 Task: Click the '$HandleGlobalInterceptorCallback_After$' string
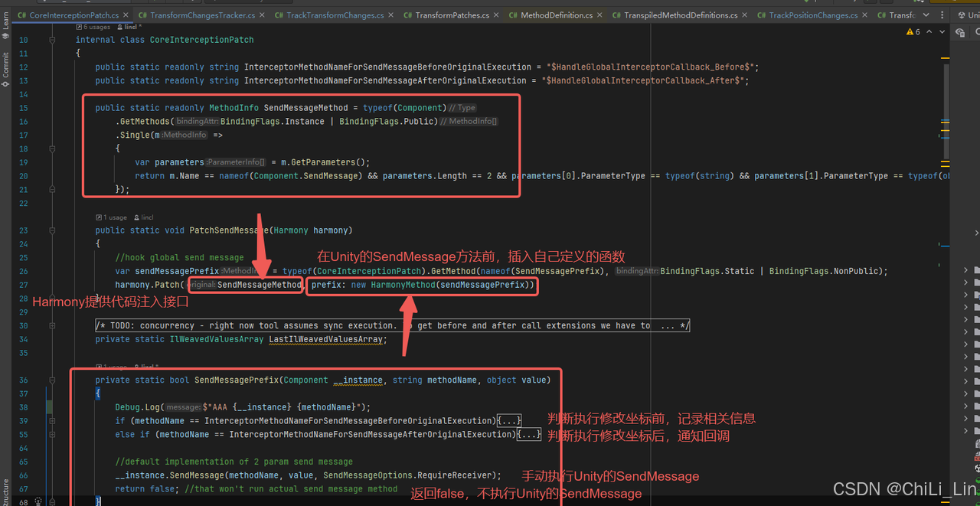(645, 80)
